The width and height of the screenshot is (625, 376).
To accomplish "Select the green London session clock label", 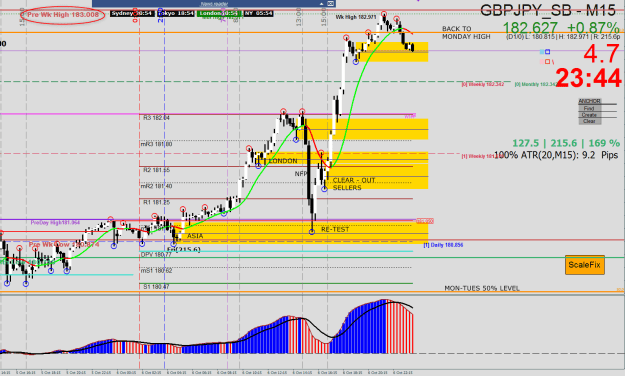I will click(x=220, y=14).
